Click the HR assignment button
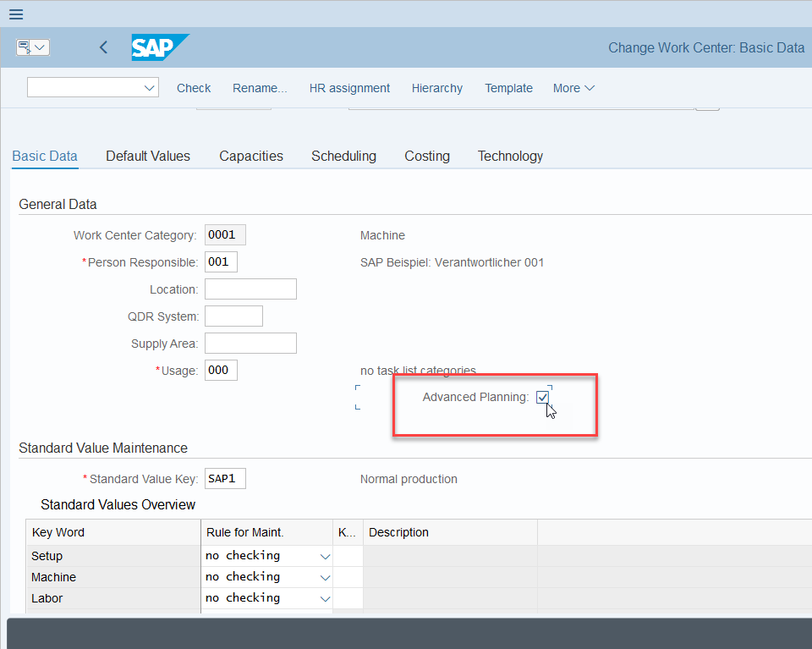 [349, 88]
